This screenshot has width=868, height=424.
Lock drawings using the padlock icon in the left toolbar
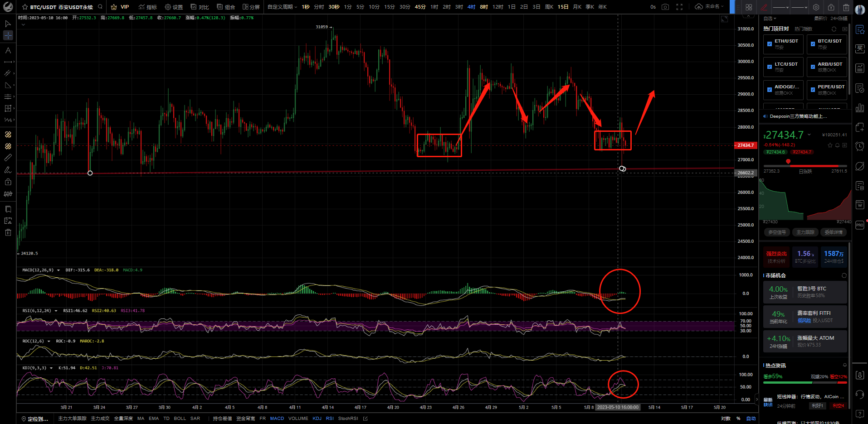tap(8, 182)
